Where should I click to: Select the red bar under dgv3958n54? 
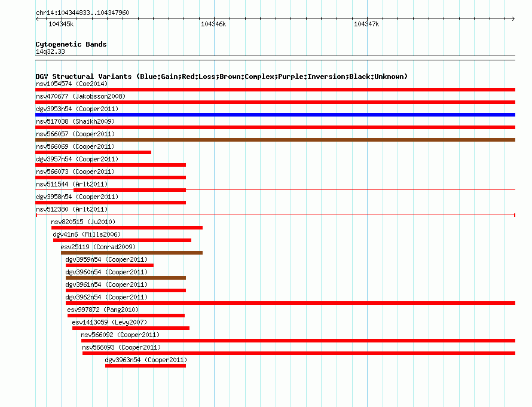[x=111, y=203]
